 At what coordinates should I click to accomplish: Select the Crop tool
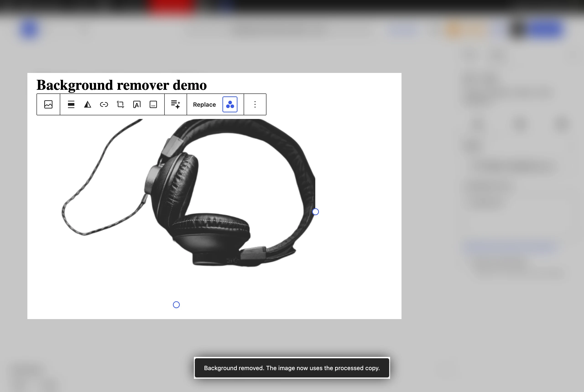coord(120,105)
